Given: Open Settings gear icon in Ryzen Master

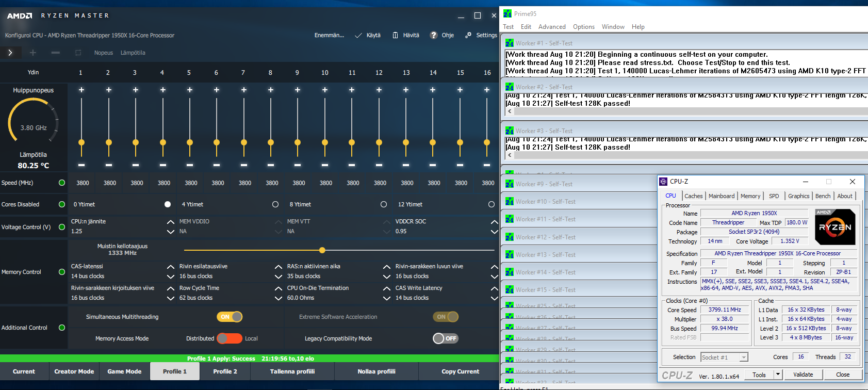Looking at the screenshot, I should click(468, 35).
